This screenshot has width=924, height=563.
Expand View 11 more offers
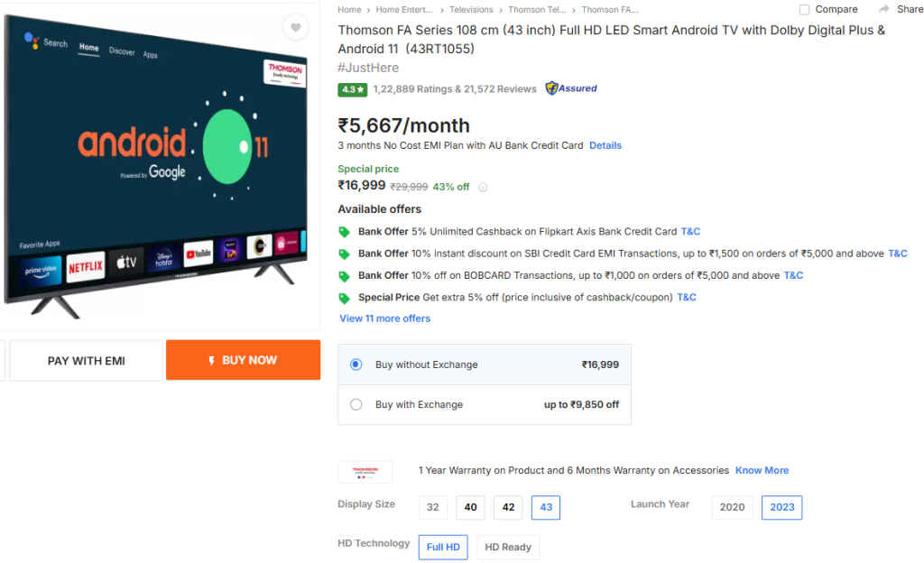[x=383, y=318]
